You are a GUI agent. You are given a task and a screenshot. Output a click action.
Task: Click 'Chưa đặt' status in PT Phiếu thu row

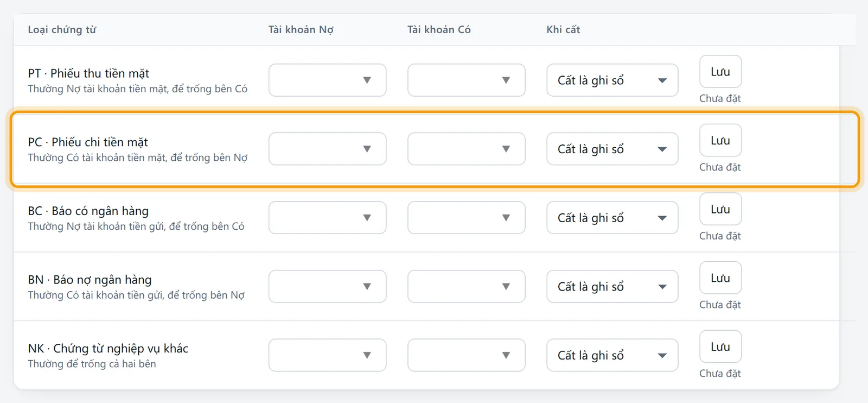click(720, 98)
